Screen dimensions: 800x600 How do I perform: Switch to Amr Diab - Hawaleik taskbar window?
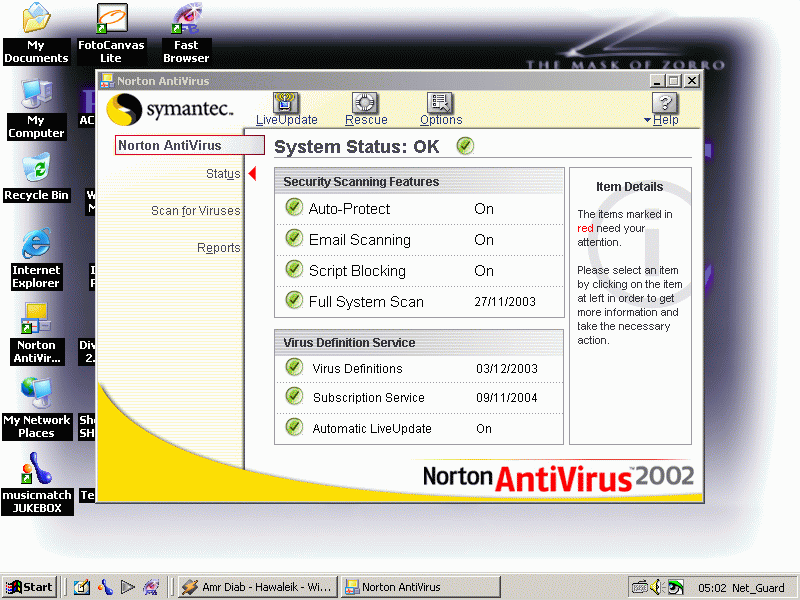[x=258, y=587]
